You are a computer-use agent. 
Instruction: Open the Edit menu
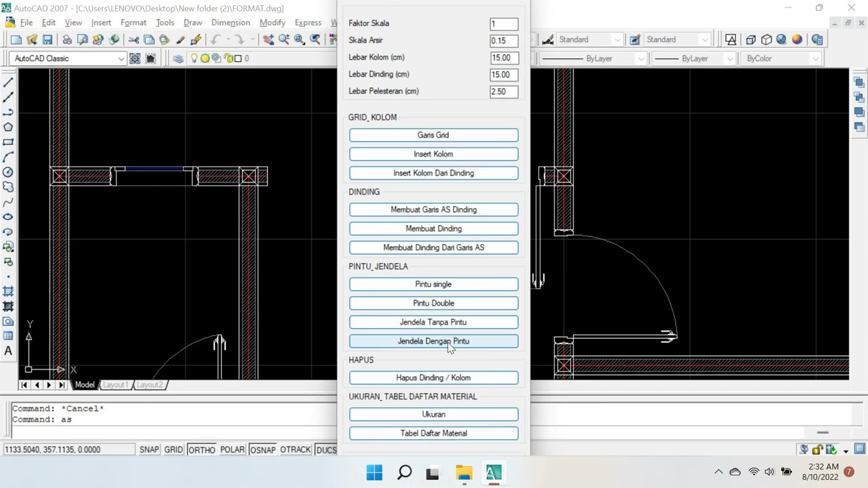(49, 22)
